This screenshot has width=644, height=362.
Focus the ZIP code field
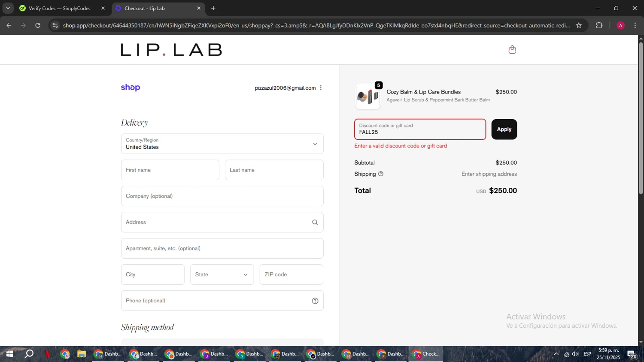[x=292, y=275]
